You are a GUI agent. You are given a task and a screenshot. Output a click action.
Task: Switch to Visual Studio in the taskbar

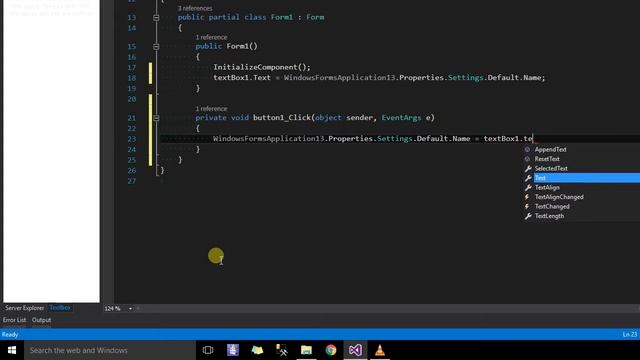pyautogui.click(x=355, y=350)
